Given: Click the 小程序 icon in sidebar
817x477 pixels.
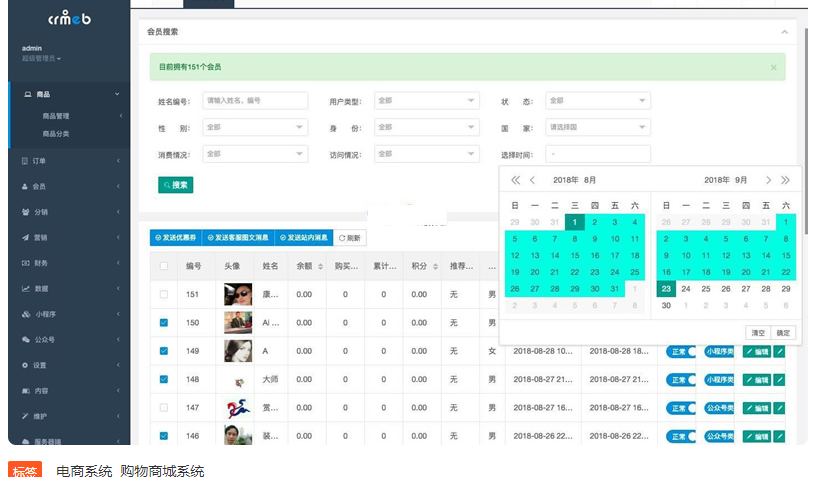Looking at the screenshot, I should pos(26,314).
